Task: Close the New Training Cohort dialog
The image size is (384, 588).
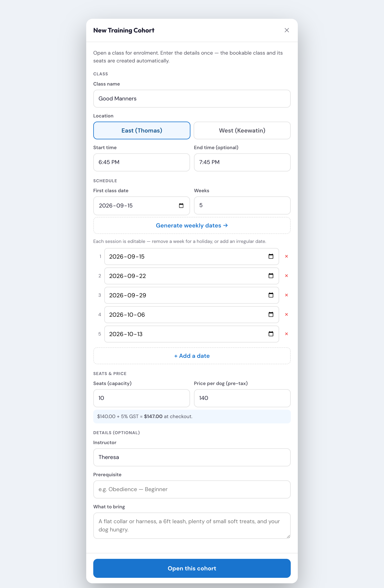Action: pos(287,30)
